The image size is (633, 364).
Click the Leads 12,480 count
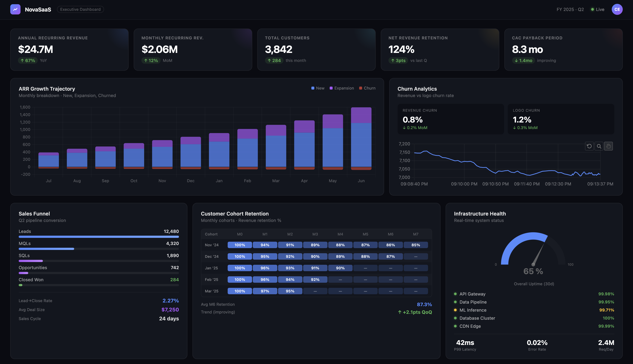tap(171, 231)
